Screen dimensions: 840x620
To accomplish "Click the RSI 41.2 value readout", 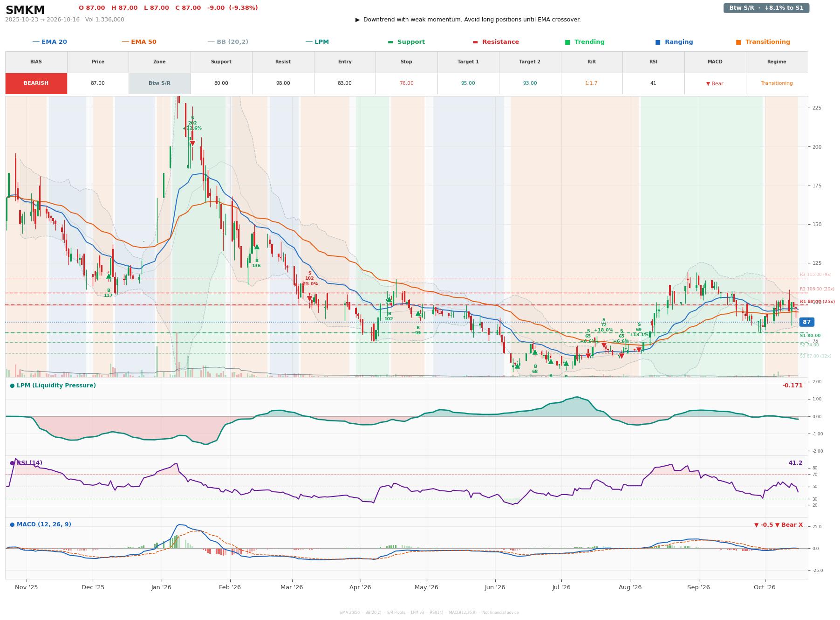I will tap(795, 463).
